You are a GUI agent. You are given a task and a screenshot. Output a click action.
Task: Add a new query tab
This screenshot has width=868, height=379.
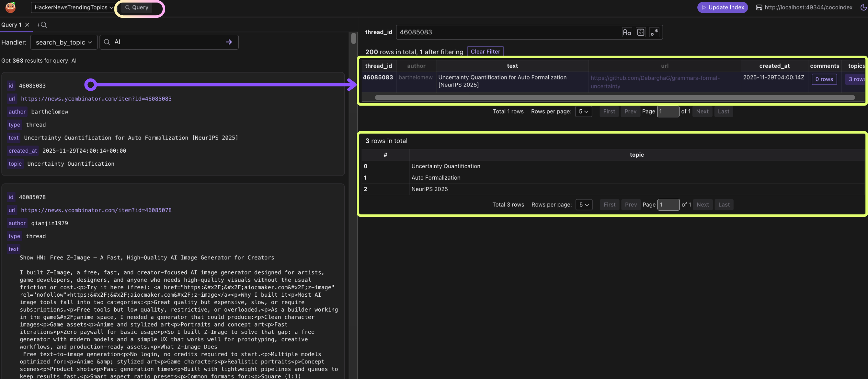coord(42,24)
